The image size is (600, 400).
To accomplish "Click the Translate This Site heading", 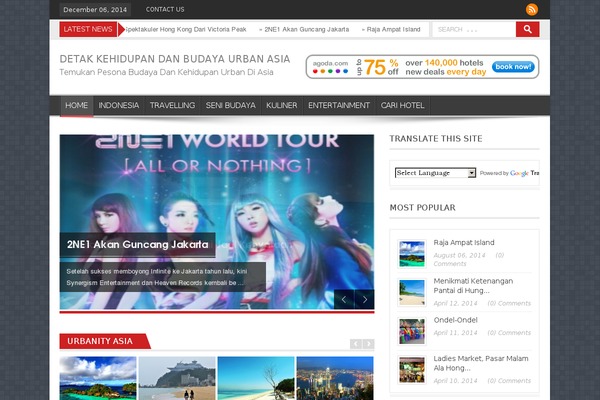I will click(x=436, y=139).
